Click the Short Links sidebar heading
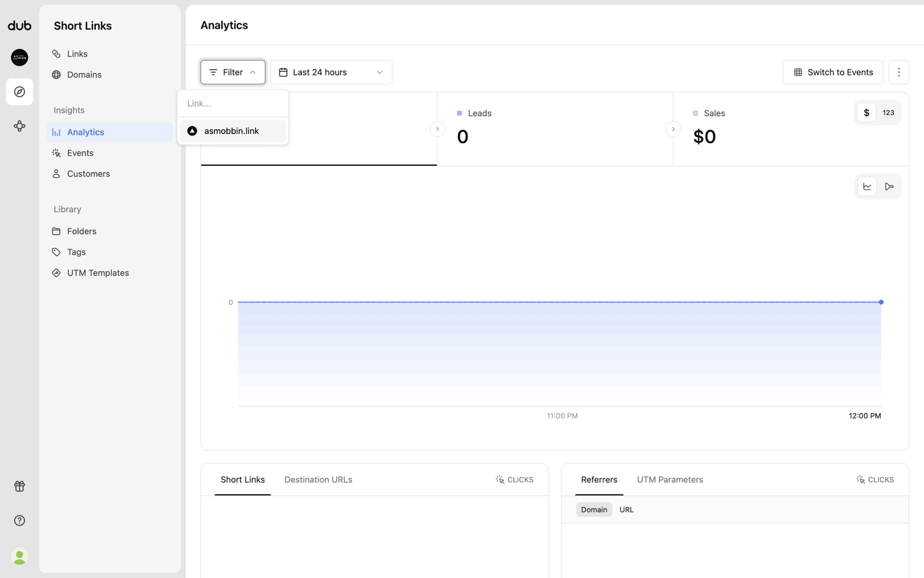 point(83,26)
